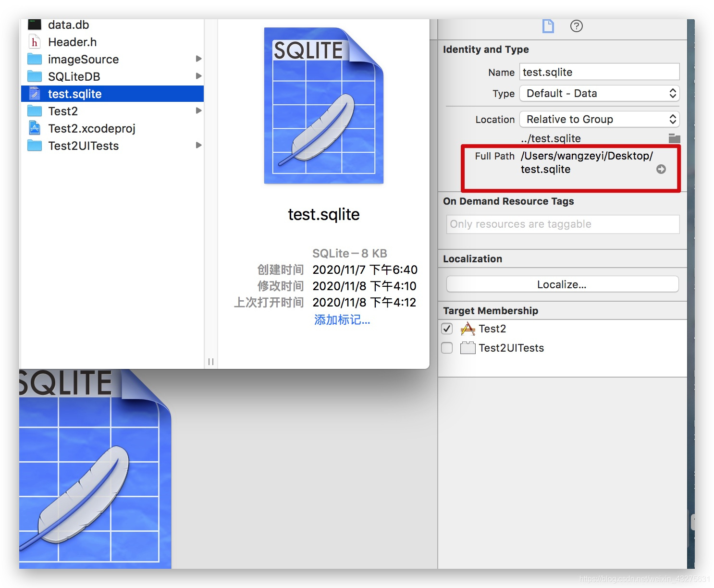Open the Type dropdown showing Default - Data
Viewport: 714px width, 588px height.
pos(600,93)
